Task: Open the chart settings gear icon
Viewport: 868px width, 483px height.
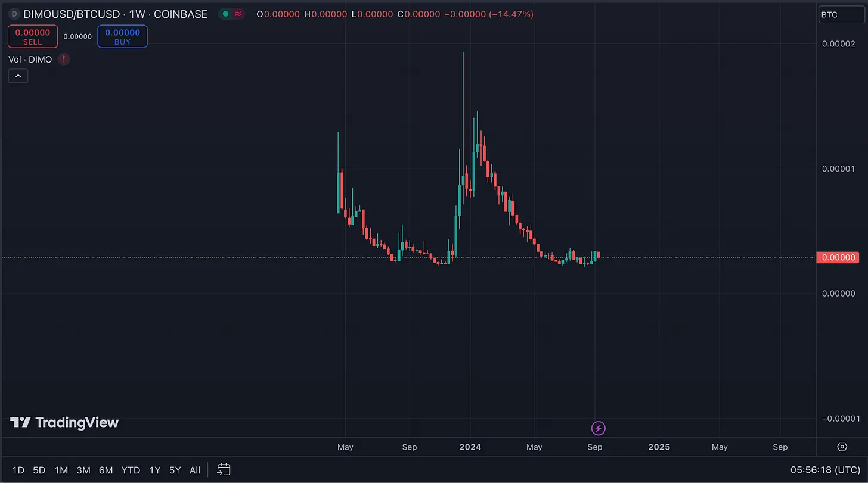Action: (x=842, y=447)
